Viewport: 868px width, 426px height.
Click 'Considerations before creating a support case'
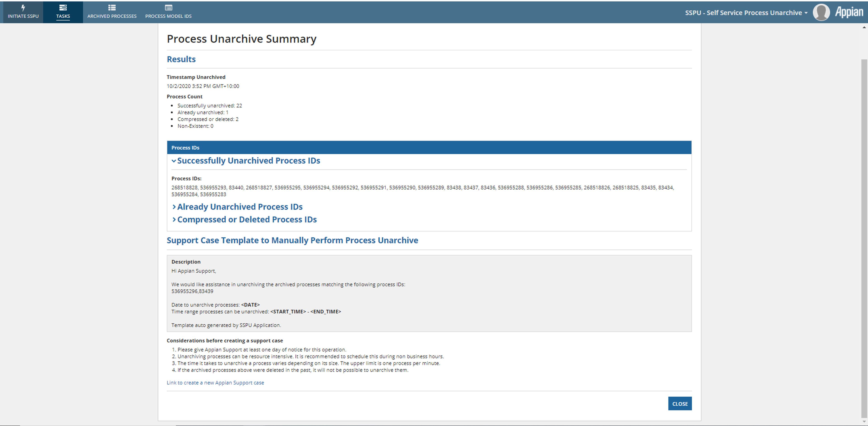click(x=225, y=340)
